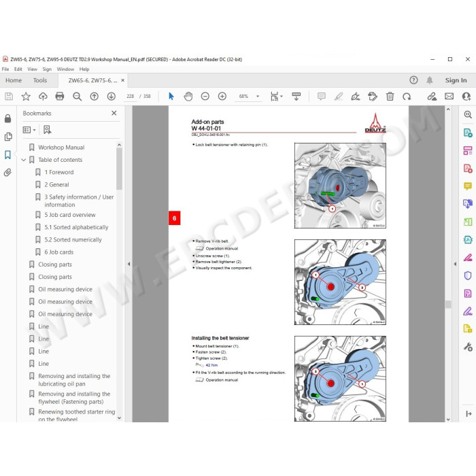
Task: Share link to file icon
Action: 432,97
